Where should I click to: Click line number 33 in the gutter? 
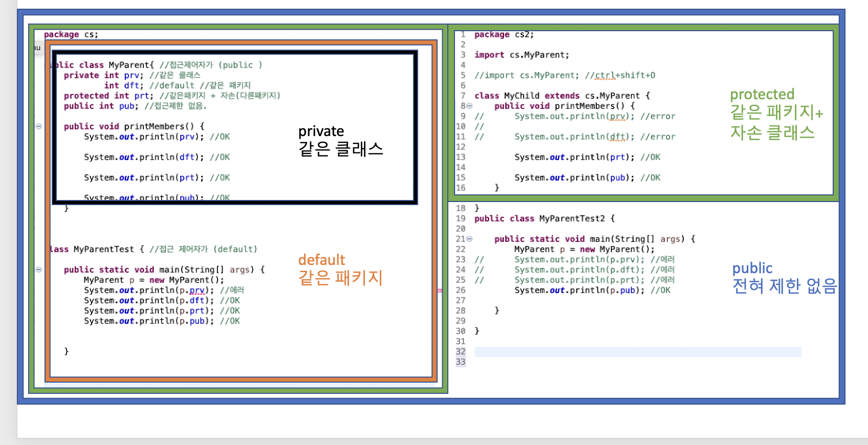coord(461,362)
